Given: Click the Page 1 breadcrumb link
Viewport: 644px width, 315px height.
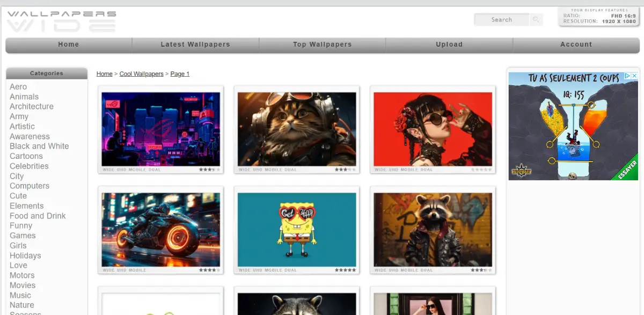Looking at the screenshot, I should tap(180, 74).
